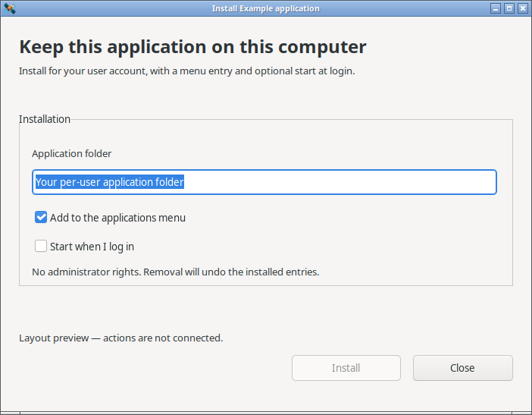Close the window using title bar X

[x=522, y=8]
